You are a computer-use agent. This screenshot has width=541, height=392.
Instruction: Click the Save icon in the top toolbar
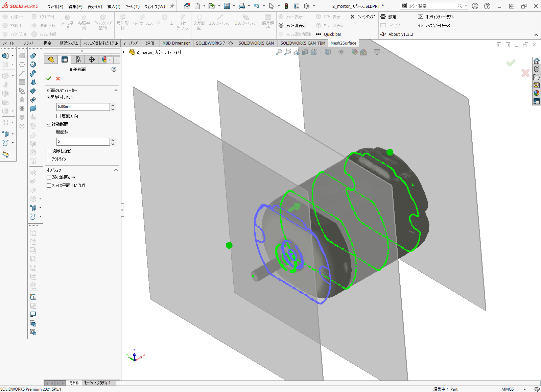tap(227, 6)
